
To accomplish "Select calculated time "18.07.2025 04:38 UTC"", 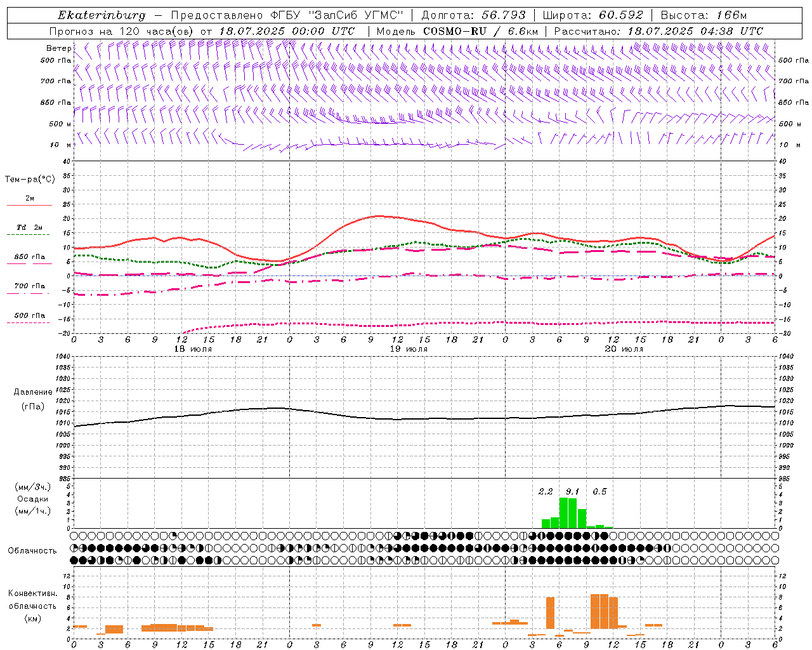I will click(695, 31).
